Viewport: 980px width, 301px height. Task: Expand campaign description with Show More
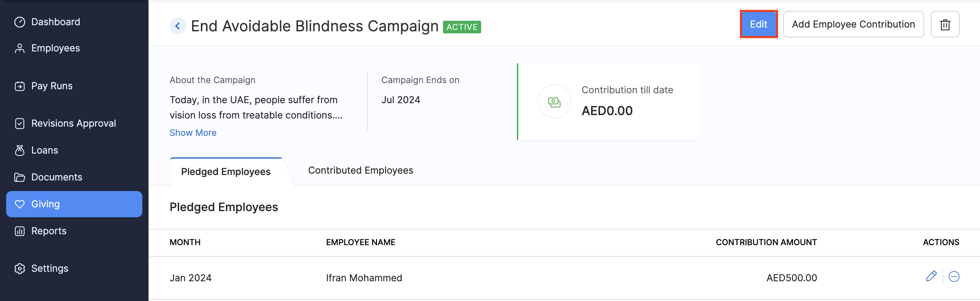(193, 133)
